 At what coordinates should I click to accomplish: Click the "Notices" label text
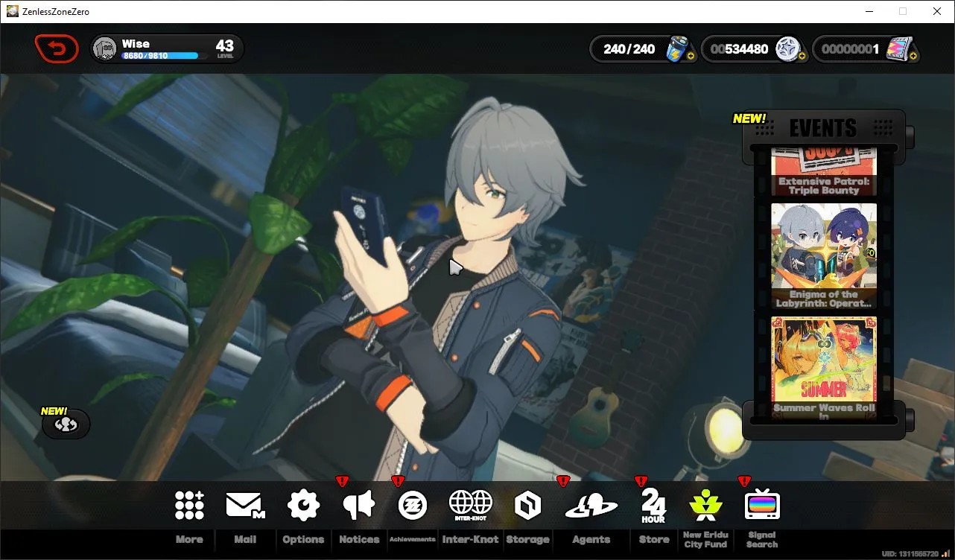point(359,539)
